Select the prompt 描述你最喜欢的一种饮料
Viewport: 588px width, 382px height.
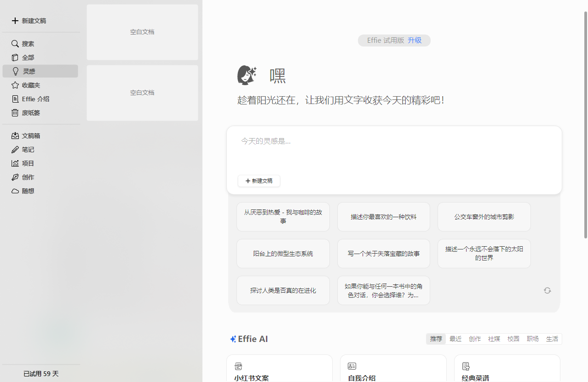tap(383, 216)
